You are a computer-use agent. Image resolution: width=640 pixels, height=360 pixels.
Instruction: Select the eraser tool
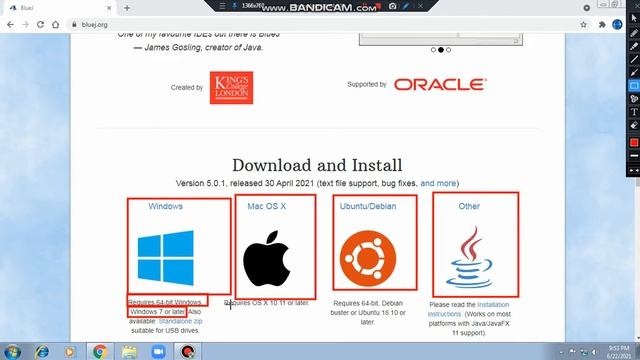point(633,125)
